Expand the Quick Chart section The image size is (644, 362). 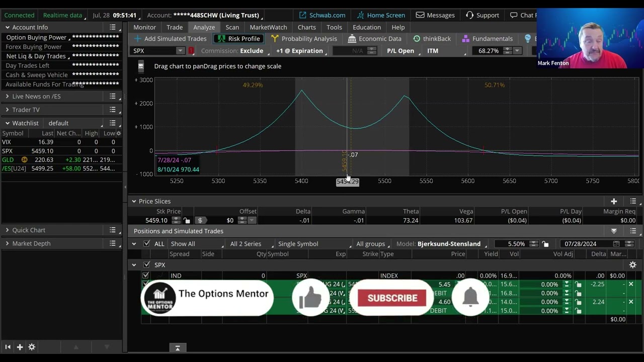coord(7,230)
